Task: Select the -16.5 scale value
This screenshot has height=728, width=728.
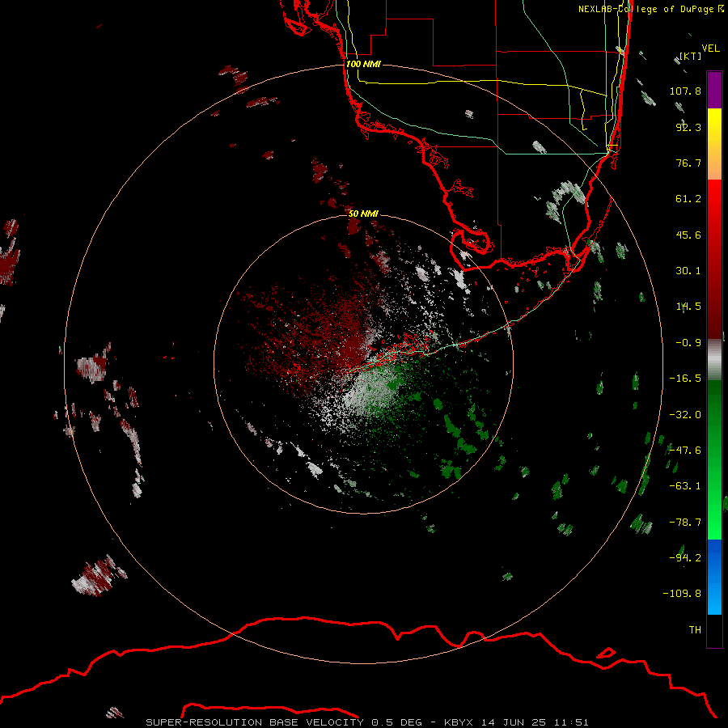Action: (x=685, y=379)
